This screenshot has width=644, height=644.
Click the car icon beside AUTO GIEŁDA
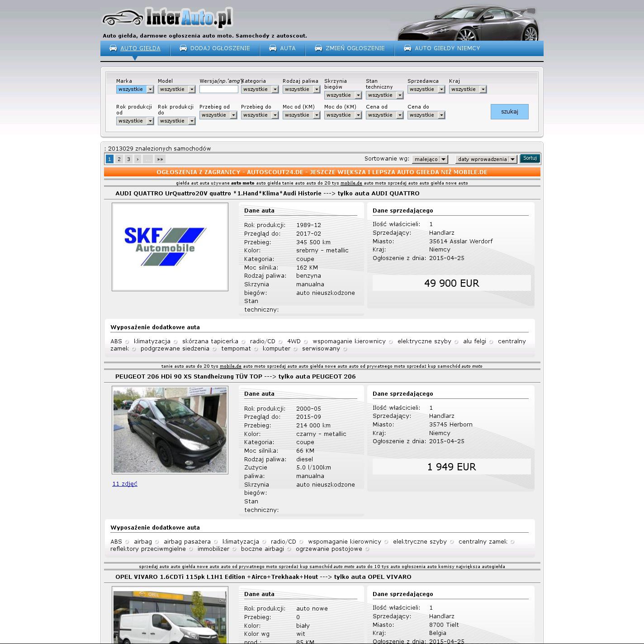pos(113,48)
